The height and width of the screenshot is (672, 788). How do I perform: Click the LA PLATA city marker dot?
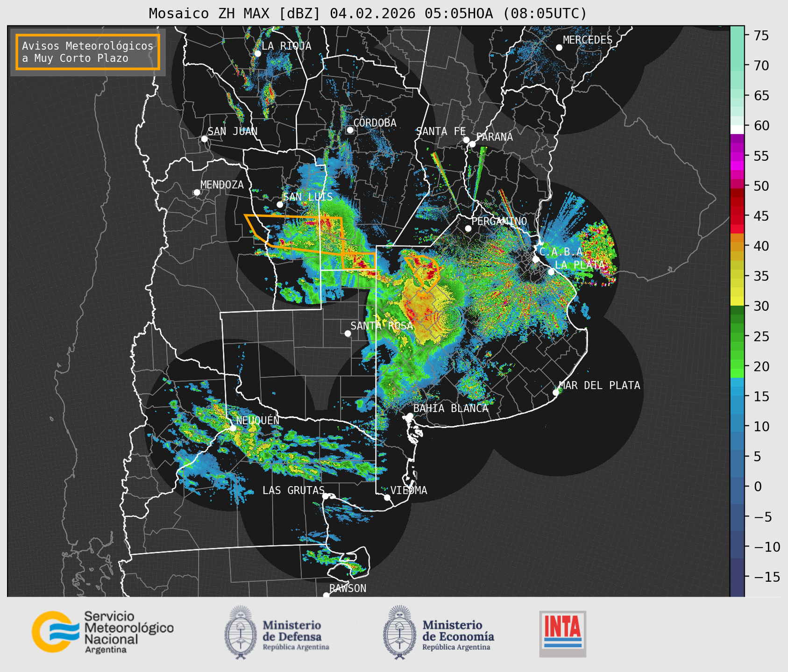coord(551,272)
